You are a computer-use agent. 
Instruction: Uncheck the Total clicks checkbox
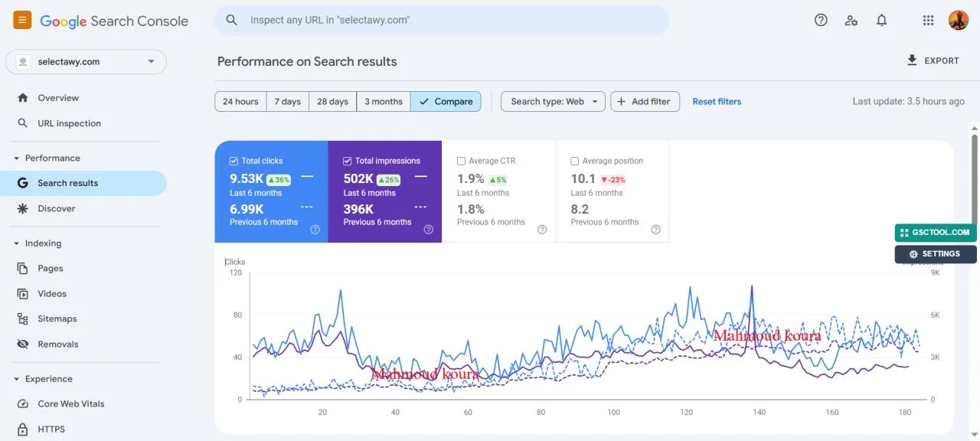click(234, 162)
